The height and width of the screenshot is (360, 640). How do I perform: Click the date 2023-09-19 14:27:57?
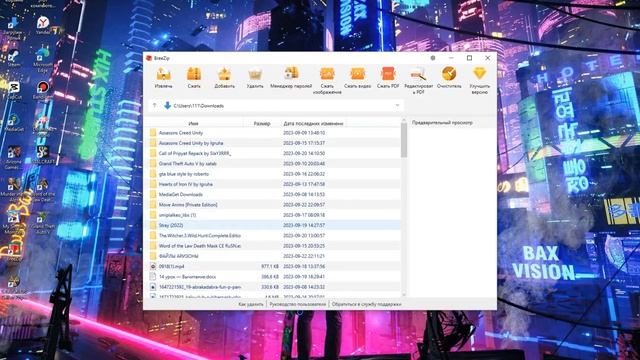point(304,225)
